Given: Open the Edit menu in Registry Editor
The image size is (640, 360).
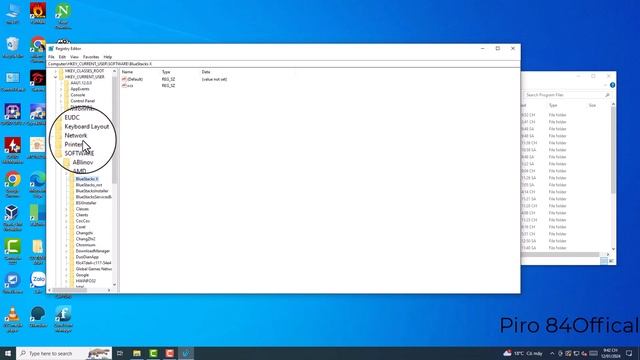Looking at the screenshot, I should [x=62, y=57].
